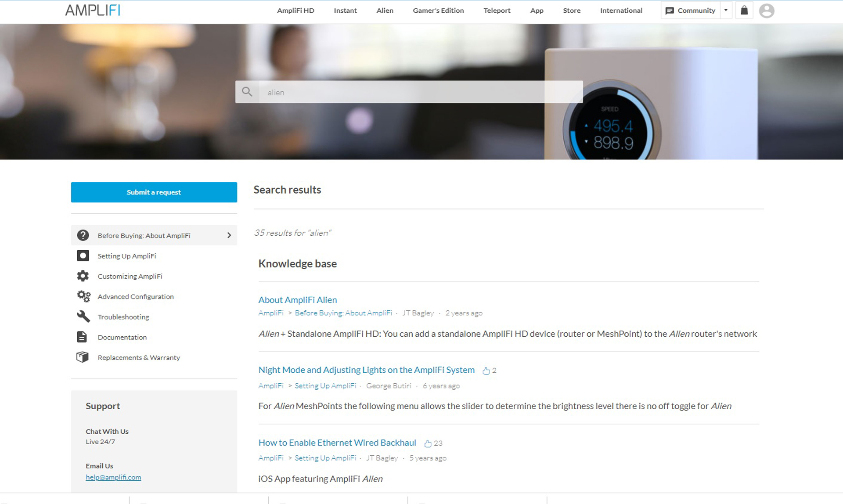The width and height of the screenshot is (843, 504).
Task: Click AmpliFi breadcrumb under About AmpliFi Alien
Action: pyautogui.click(x=271, y=313)
